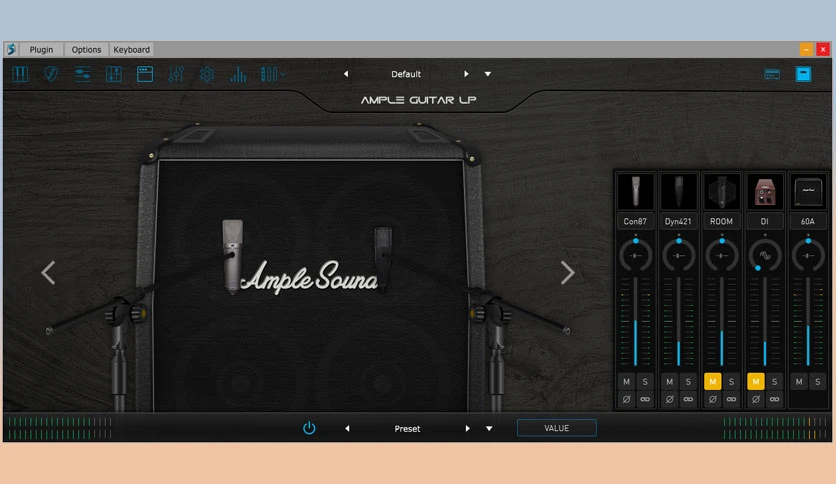
Task: Select the DI box thumbnail
Action: (x=765, y=191)
